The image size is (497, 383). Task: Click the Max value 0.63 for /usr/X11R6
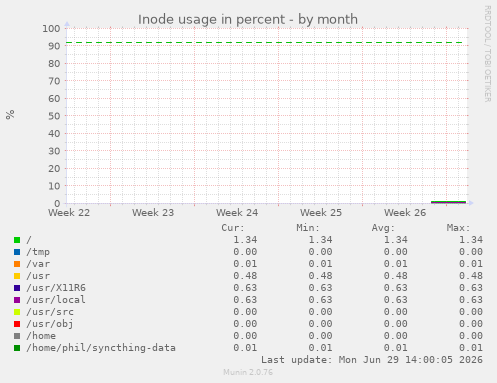pos(471,288)
